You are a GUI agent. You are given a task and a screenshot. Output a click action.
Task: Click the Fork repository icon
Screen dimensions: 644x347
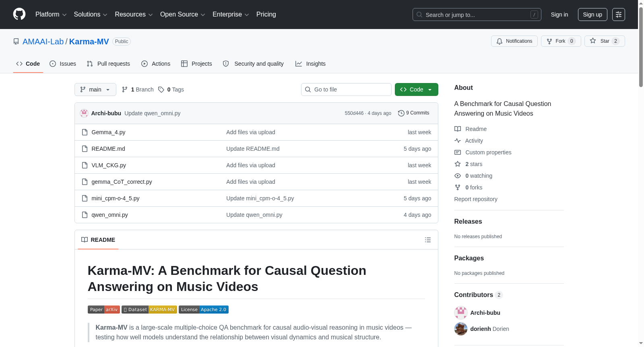tap(549, 41)
